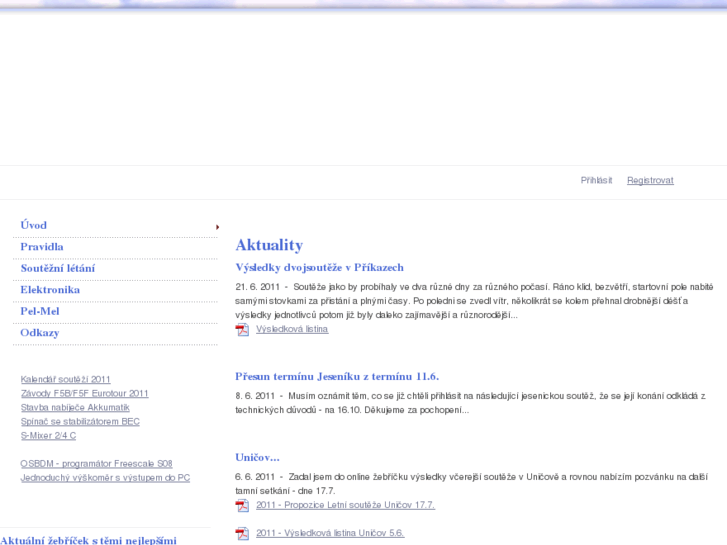Screen dimensions: 727x545
Task: Go to Soutěžní létání section
Action: [57, 268]
